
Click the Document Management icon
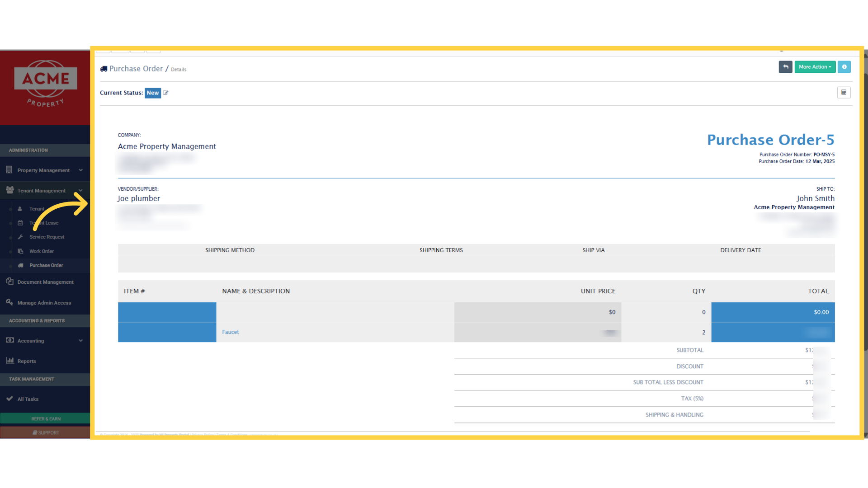pos(9,282)
